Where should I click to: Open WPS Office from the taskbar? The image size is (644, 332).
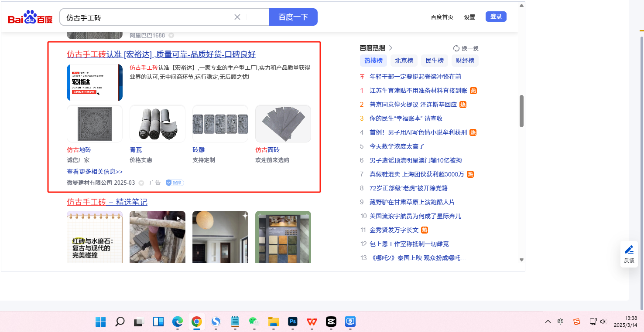pyautogui.click(x=312, y=322)
